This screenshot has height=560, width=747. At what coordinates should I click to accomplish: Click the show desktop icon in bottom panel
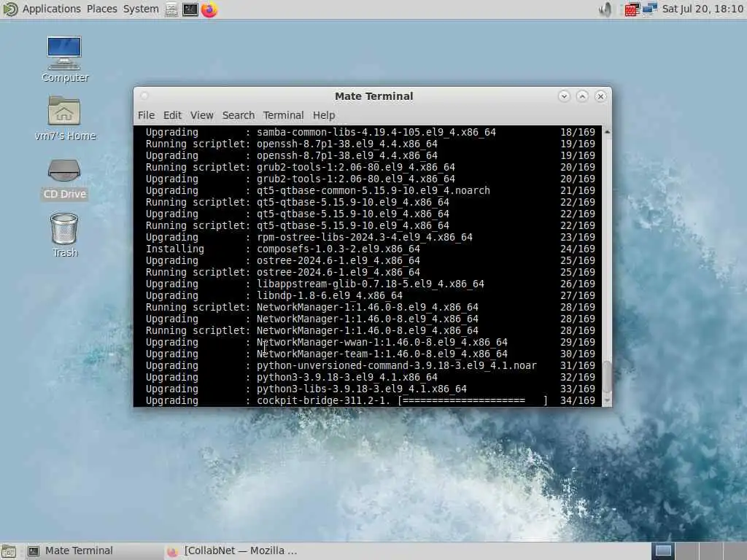[9, 551]
